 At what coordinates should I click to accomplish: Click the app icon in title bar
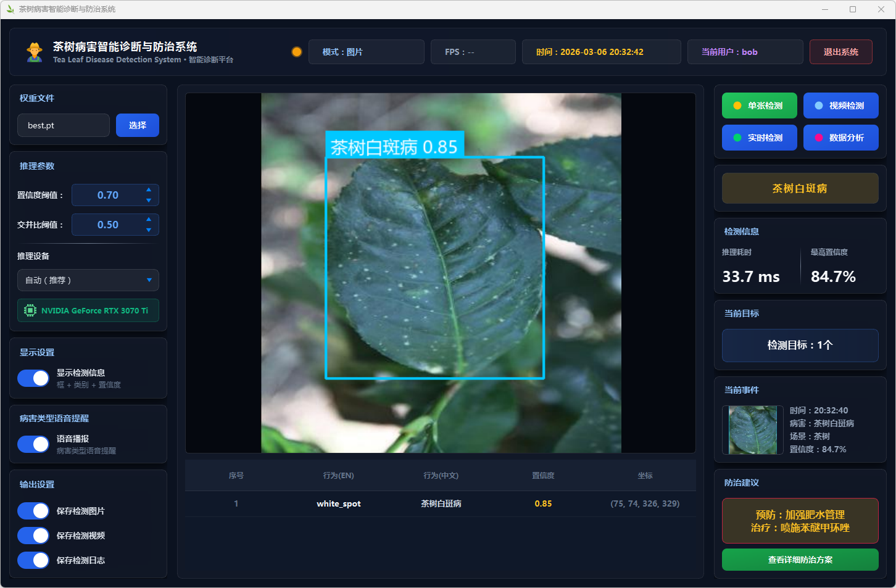[x=10, y=9]
